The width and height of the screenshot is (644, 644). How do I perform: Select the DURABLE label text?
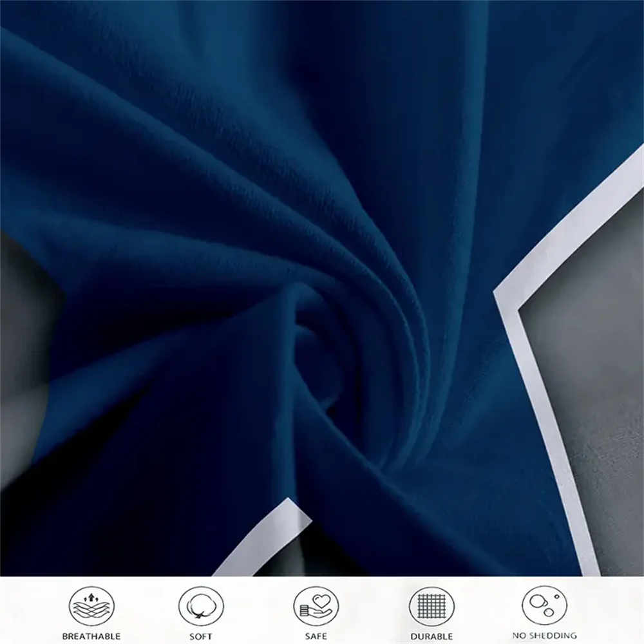coord(431,637)
